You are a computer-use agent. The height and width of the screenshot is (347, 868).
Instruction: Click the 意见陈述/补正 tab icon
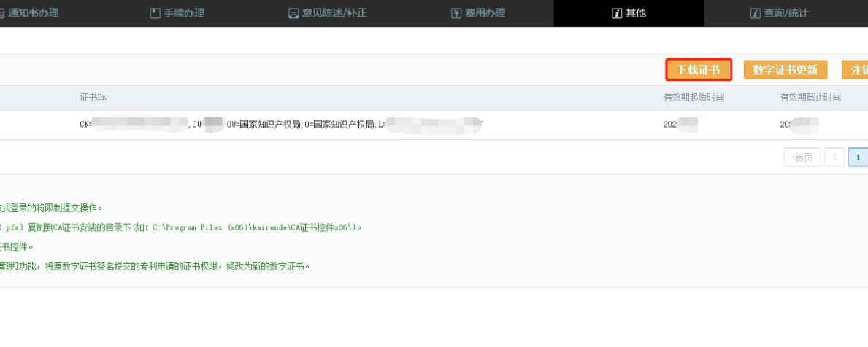pos(293,13)
